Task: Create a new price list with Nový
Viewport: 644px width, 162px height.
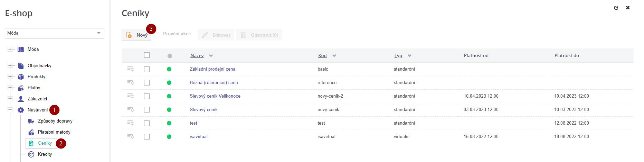Action: (136, 35)
